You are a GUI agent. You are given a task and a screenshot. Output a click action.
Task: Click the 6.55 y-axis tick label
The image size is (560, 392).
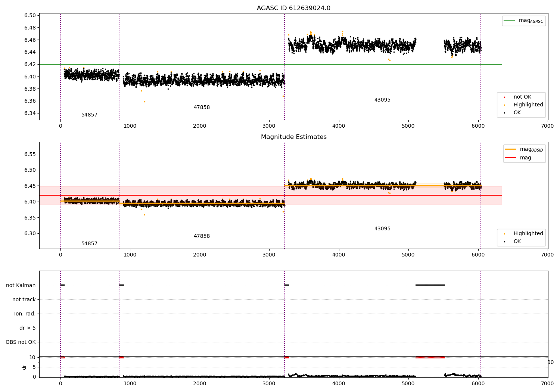29,154
